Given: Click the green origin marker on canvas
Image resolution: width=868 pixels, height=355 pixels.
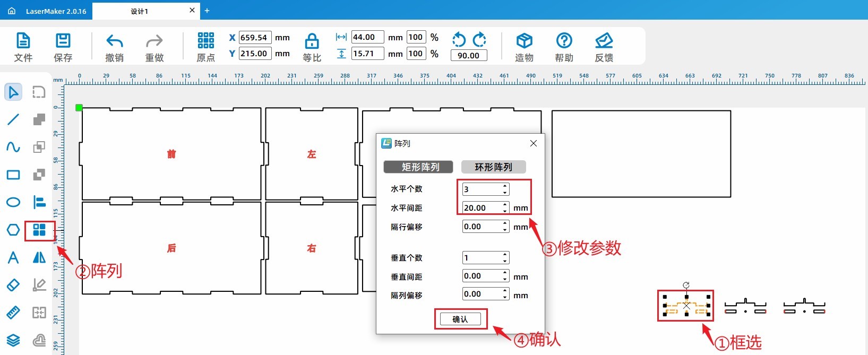Looking at the screenshot, I should tap(79, 108).
